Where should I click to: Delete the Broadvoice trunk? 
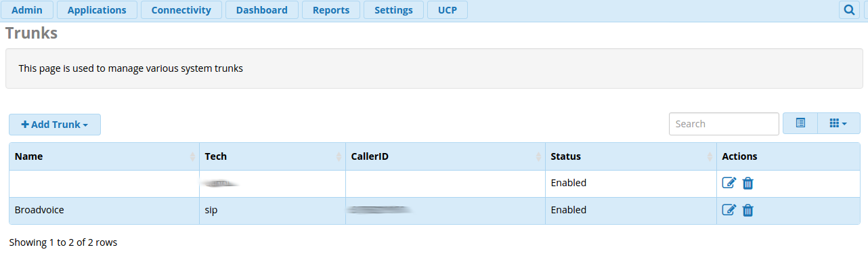[x=747, y=211]
